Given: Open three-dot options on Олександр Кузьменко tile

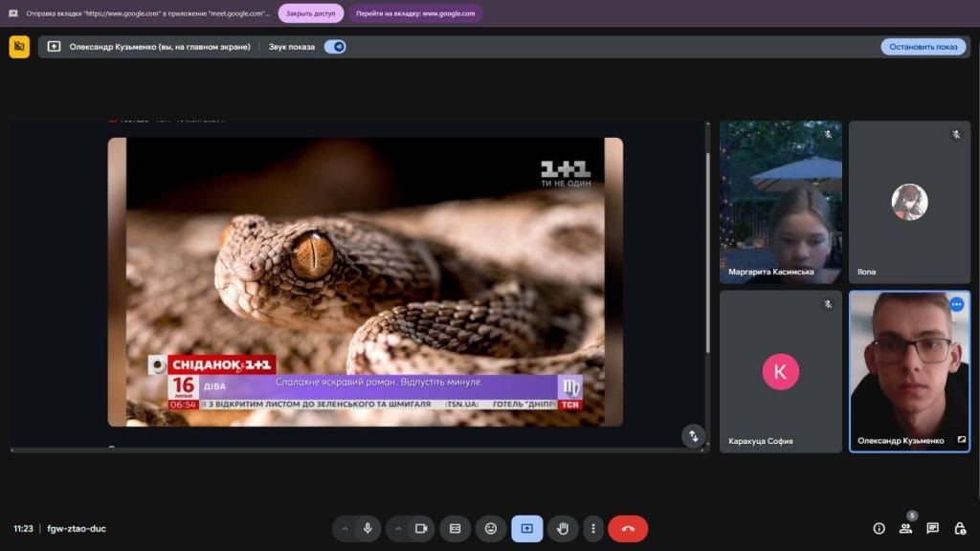Looking at the screenshot, I should 956,304.
